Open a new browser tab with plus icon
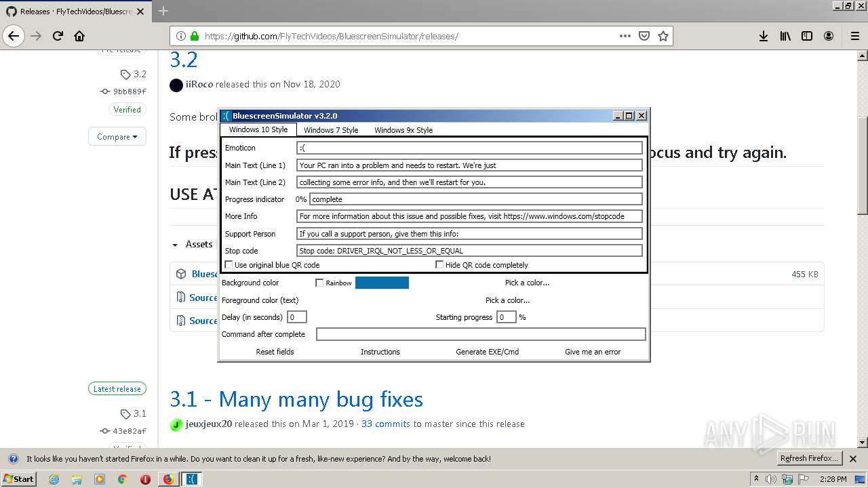Screen dimensions: 868x488 point(163,11)
